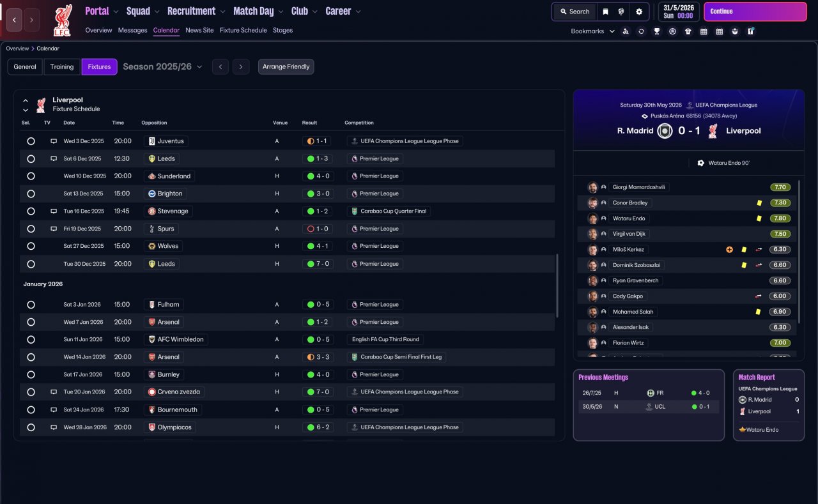Viewport: 818px width, 504px height.
Task: Click the player ratings list scrollbar
Action: [x=799, y=251]
